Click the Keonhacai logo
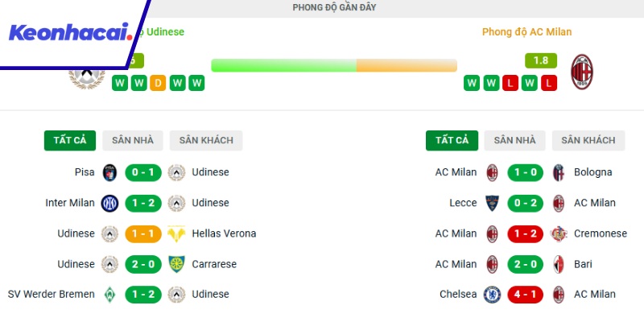Viewport: 644px width, 322px height. 71,33
